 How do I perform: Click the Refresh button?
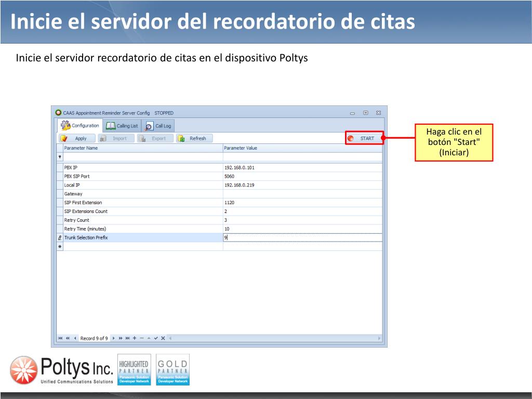pos(194,138)
